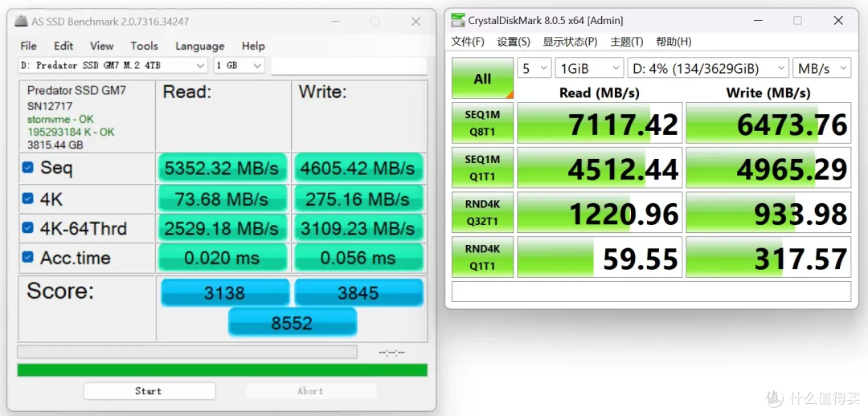The width and height of the screenshot is (868, 416).
Task: Click the AS SSD Benchmark title bar icon
Action: [21, 21]
